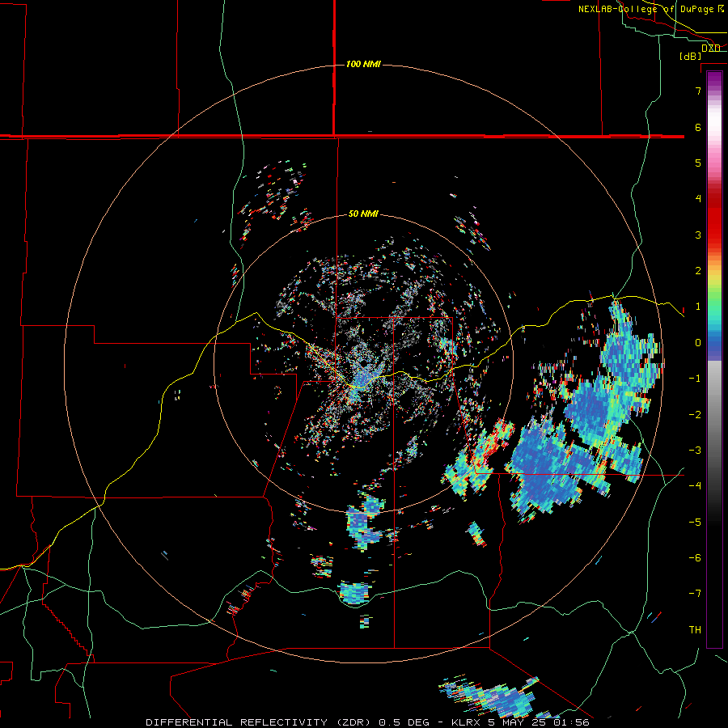Viewport: 728px width, 728px height.
Task: Click the timestamp 5 MAY 25 01:56
Action: 539,722
